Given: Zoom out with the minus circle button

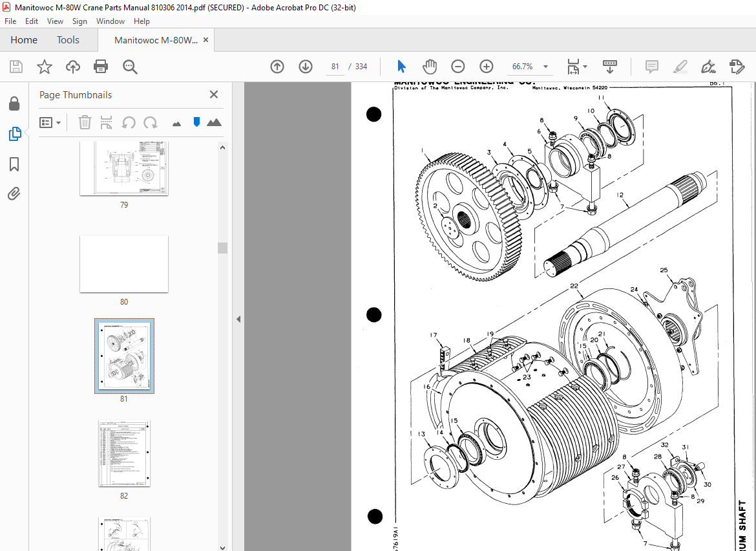Looking at the screenshot, I should tap(458, 67).
